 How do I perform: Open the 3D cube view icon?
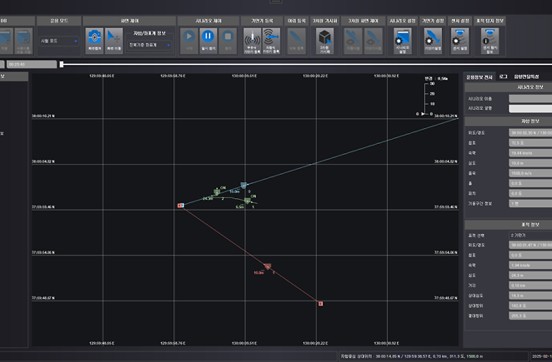click(x=325, y=41)
